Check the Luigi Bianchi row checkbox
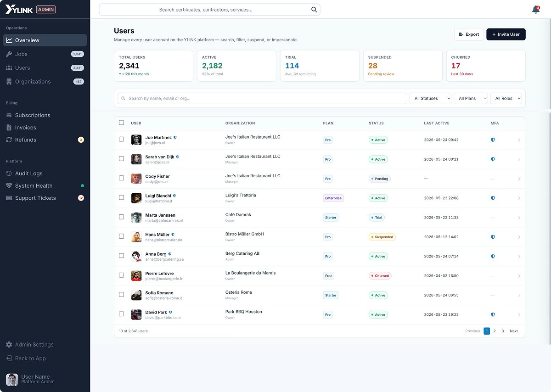 pyautogui.click(x=121, y=197)
